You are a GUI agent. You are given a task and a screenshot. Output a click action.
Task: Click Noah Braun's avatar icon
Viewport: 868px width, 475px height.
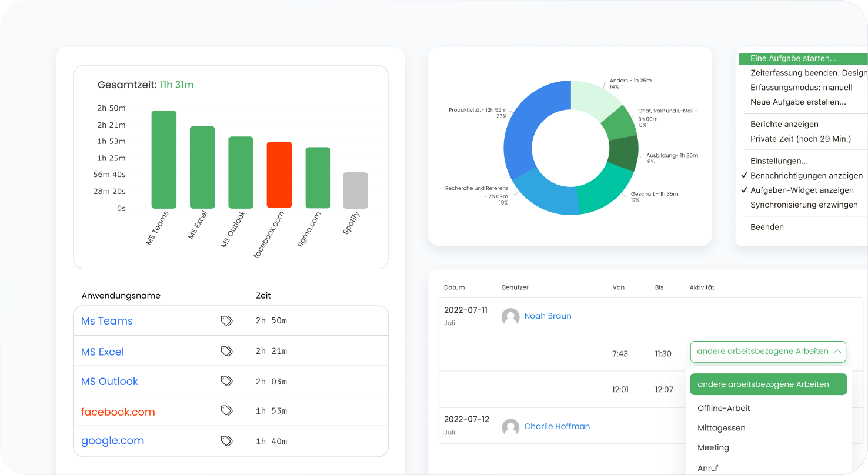(510, 317)
